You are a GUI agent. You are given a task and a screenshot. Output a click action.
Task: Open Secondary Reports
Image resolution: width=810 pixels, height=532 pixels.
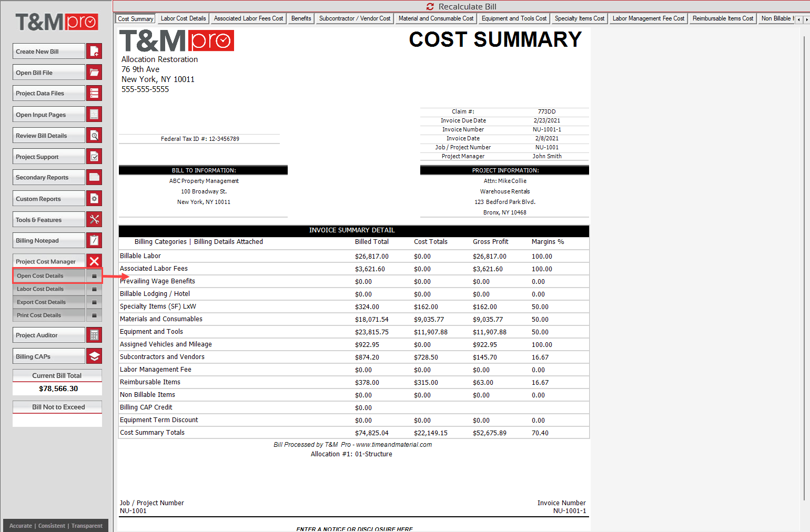point(48,177)
